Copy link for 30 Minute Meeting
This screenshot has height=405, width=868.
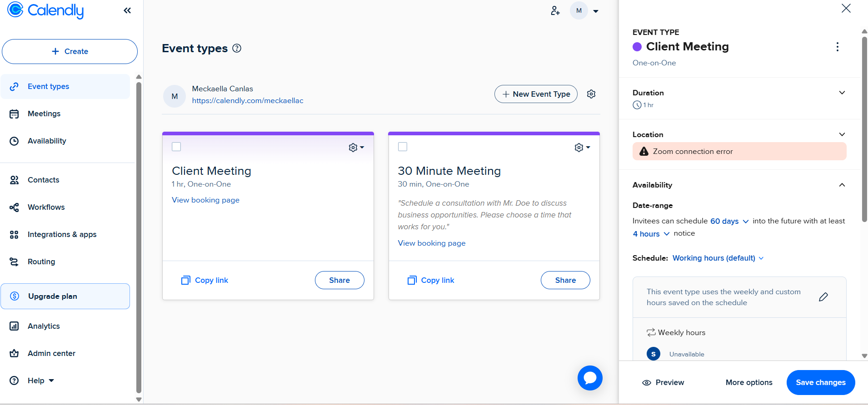431,280
